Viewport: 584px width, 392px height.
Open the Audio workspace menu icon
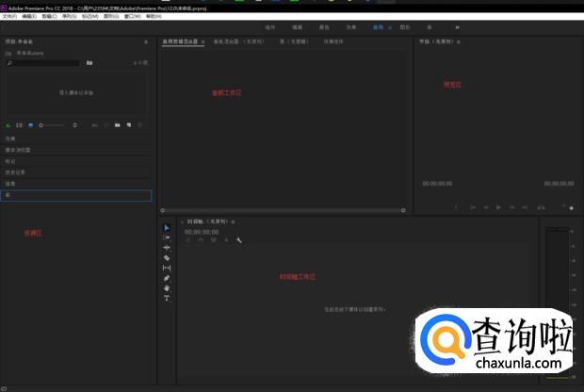390,27
